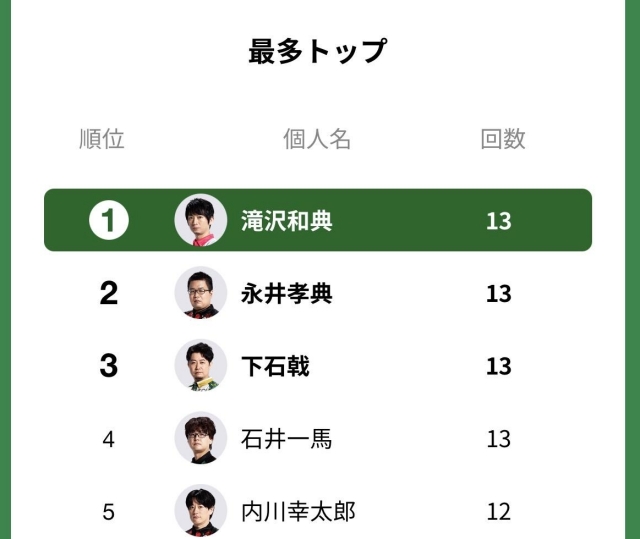Click the rank 4 number
Viewport: 640px width, 539px height.
[109, 439]
